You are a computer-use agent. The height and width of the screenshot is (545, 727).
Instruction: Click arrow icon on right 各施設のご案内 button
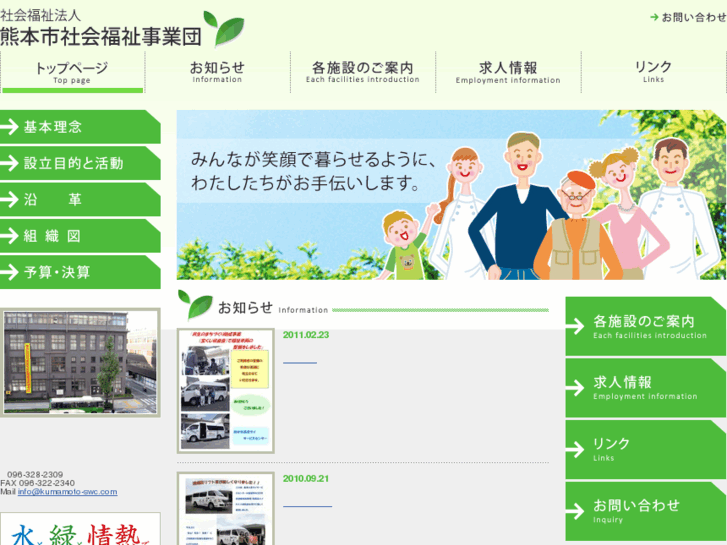(575, 326)
